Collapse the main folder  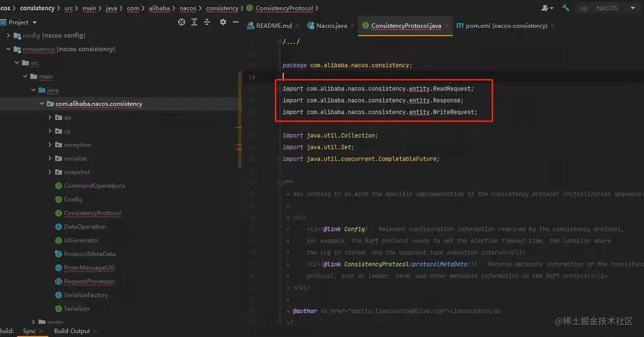click(25, 77)
